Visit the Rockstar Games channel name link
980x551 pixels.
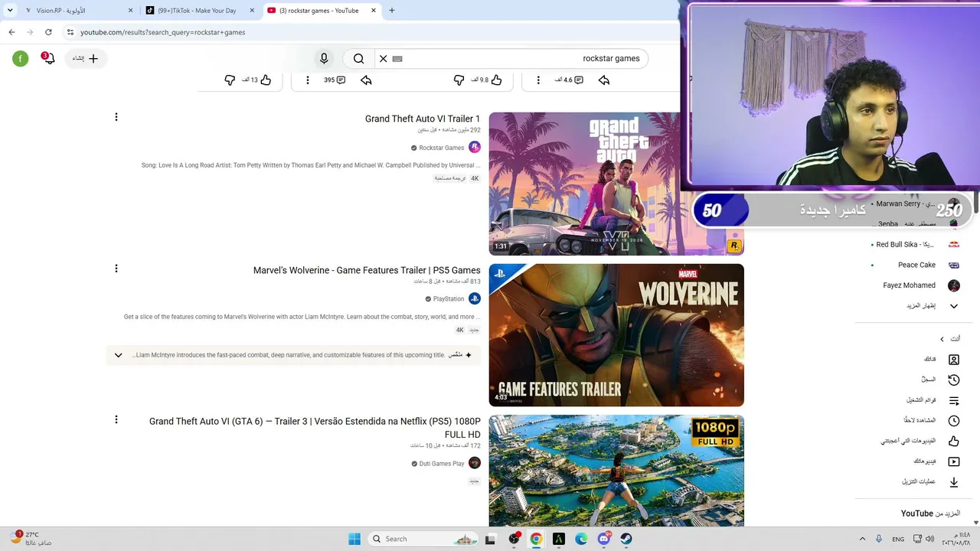(x=442, y=148)
